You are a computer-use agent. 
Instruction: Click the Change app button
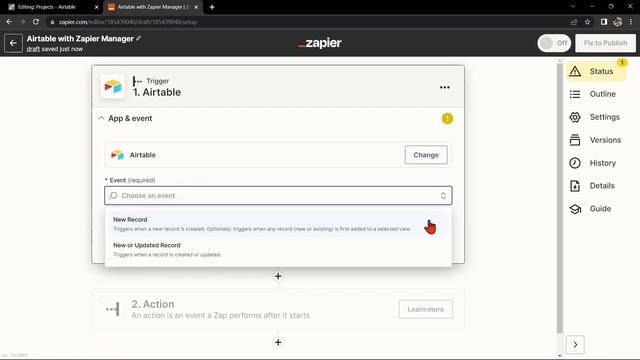pos(426,155)
